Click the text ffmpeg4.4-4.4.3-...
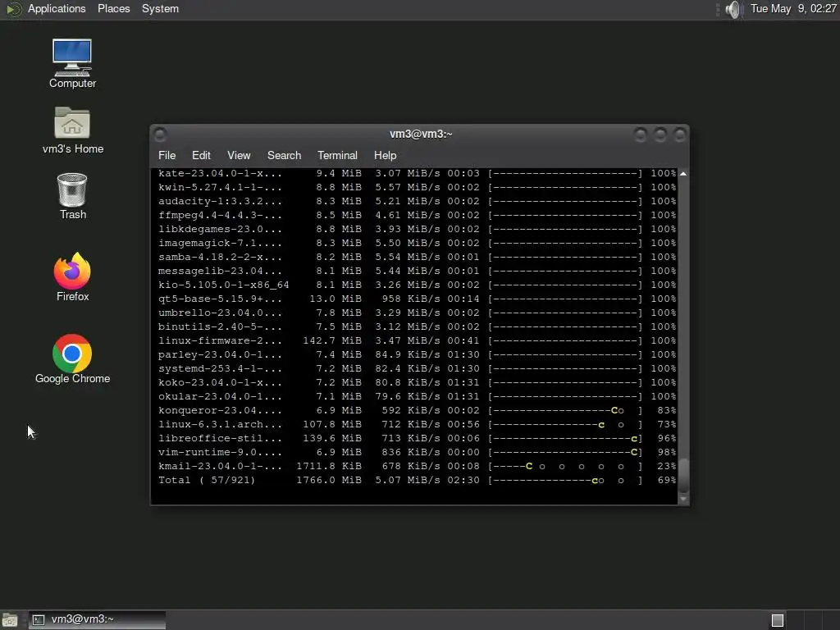Viewport: 840px width, 630px height. [x=220, y=216]
